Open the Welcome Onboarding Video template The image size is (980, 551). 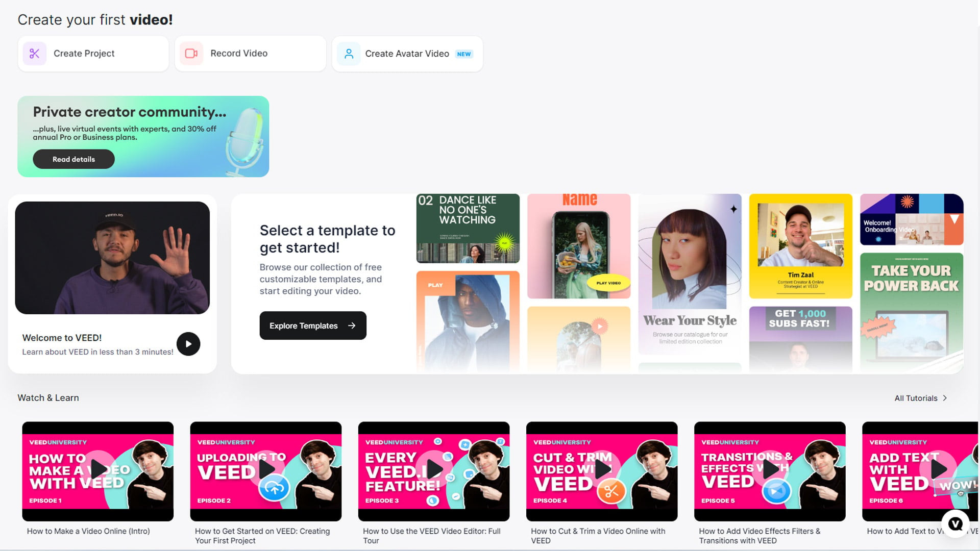pyautogui.click(x=912, y=219)
